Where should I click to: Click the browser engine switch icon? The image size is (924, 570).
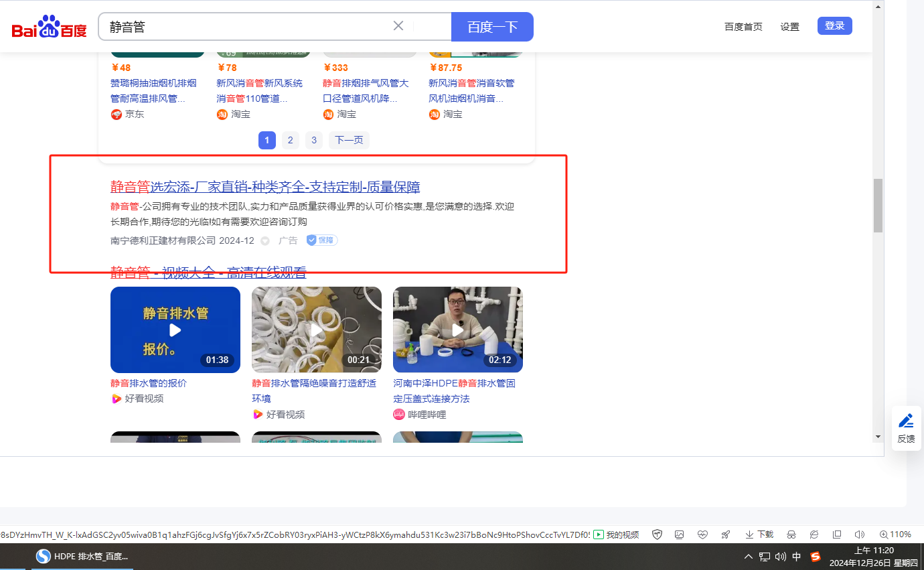pos(814,535)
